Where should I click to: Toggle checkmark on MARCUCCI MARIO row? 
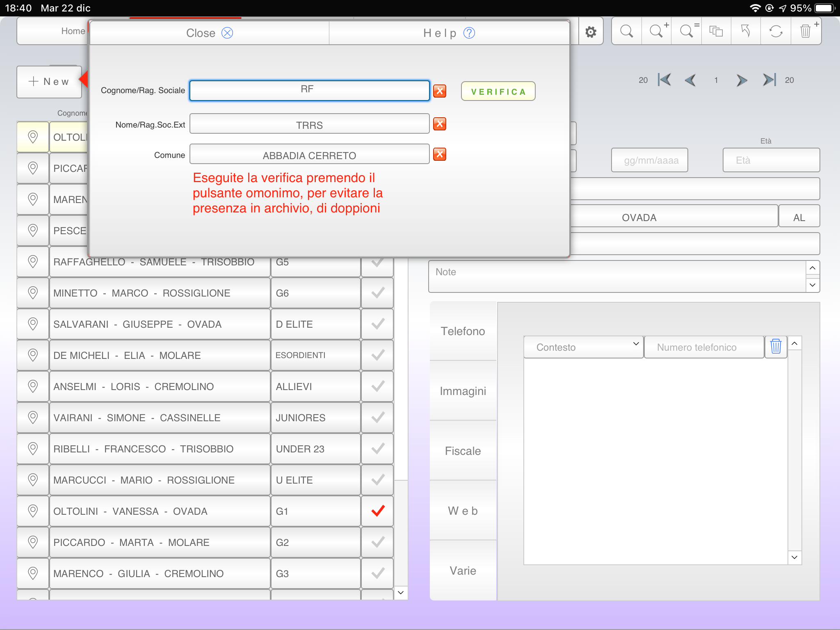378,480
